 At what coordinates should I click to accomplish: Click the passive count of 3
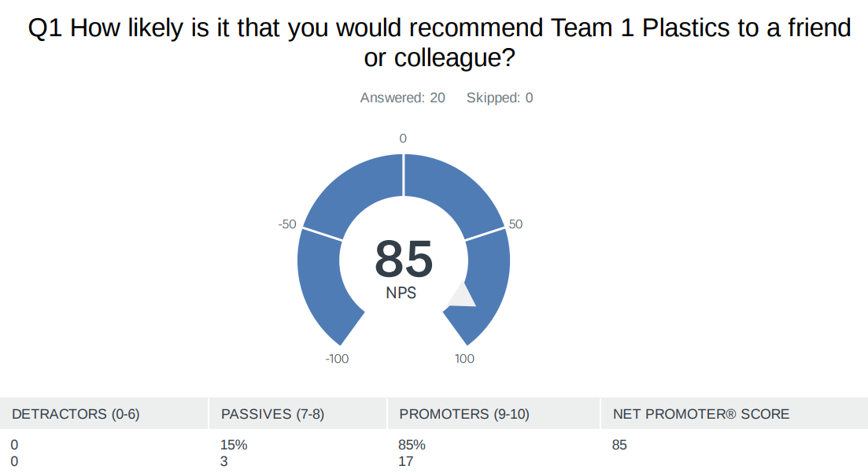[x=224, y=461]
